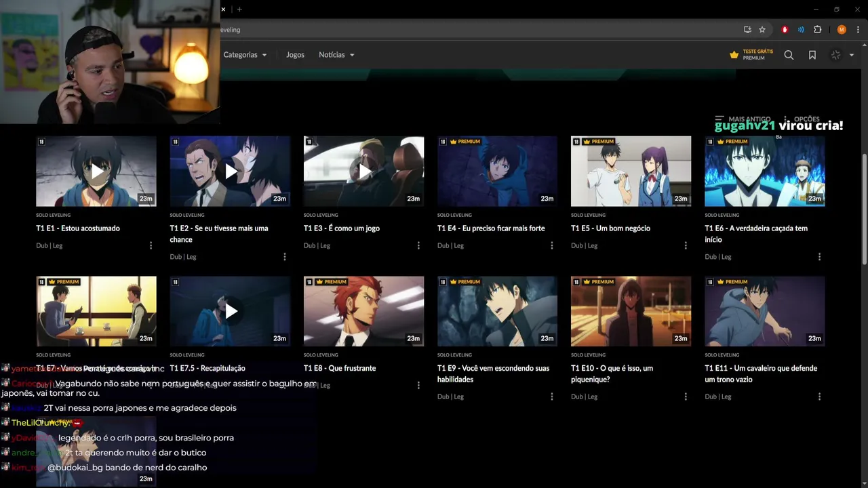Play E7.5 Recapitulação play button
The height and width of the screenshot is (488, 868).
point(231,311)
